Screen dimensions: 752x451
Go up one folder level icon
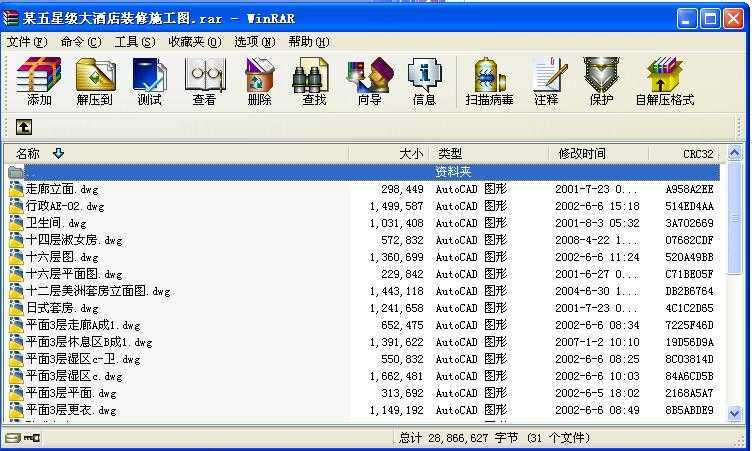tap(24, 127)
